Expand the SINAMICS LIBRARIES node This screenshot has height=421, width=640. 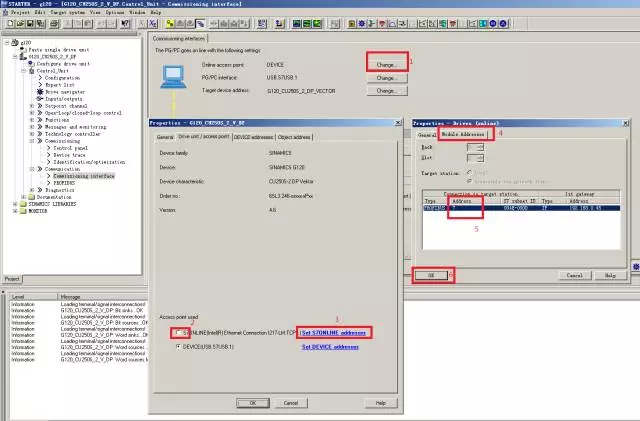tap(14, 204)
